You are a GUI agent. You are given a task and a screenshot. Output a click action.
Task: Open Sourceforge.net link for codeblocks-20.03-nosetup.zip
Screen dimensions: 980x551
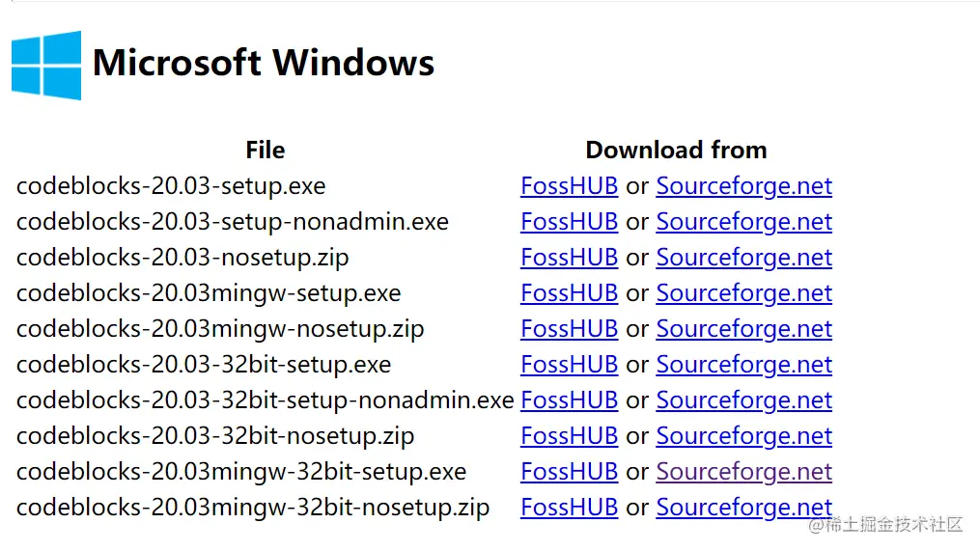point(743,258)
